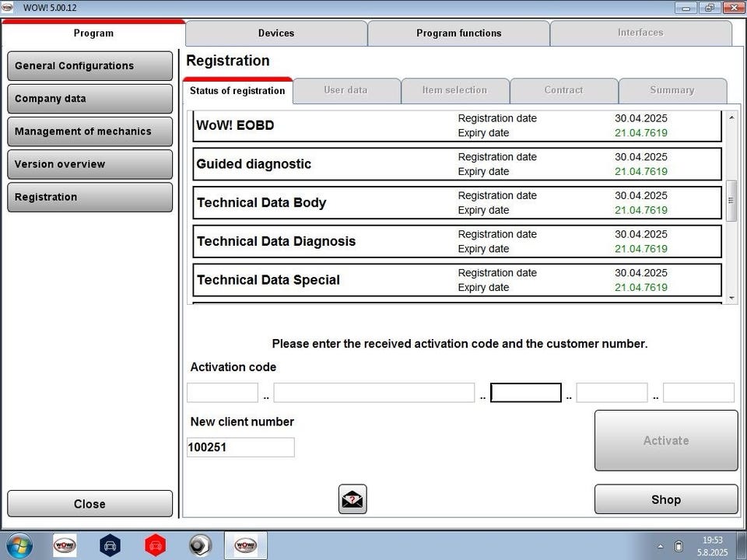Open Management of mechanics
The image size is (747, 560).
[x=89, y=131]
